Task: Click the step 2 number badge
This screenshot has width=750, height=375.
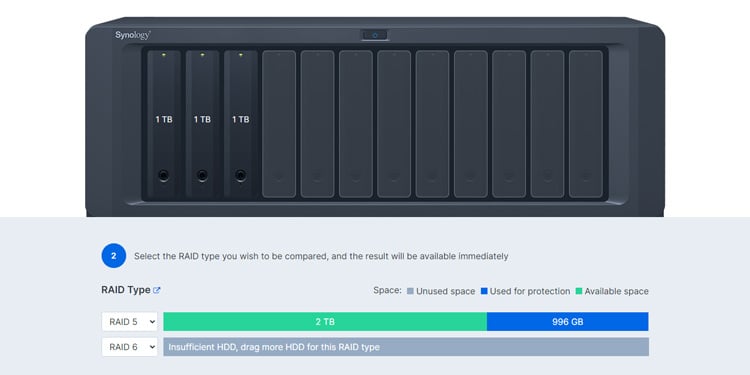Action: coord(114,256)
